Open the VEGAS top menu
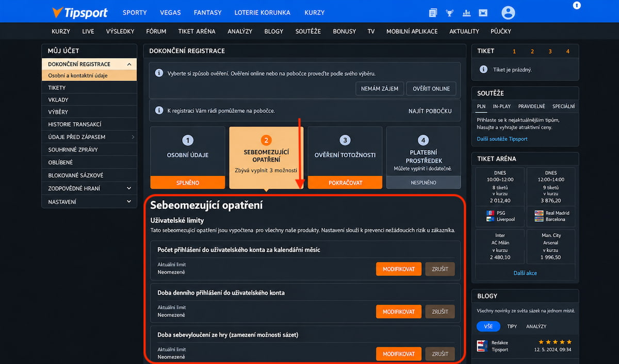 (170, 12)
